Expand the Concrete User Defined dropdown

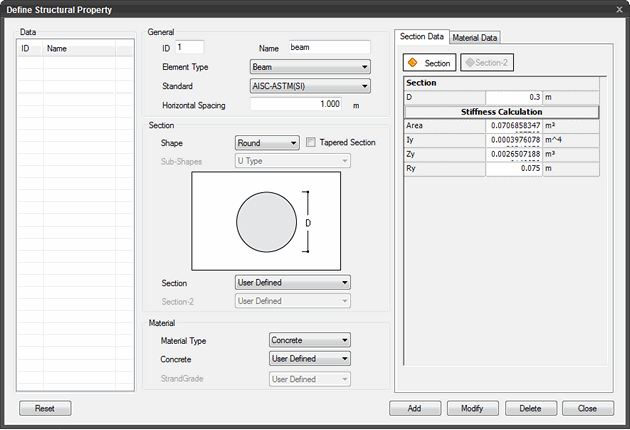[310, 359]
